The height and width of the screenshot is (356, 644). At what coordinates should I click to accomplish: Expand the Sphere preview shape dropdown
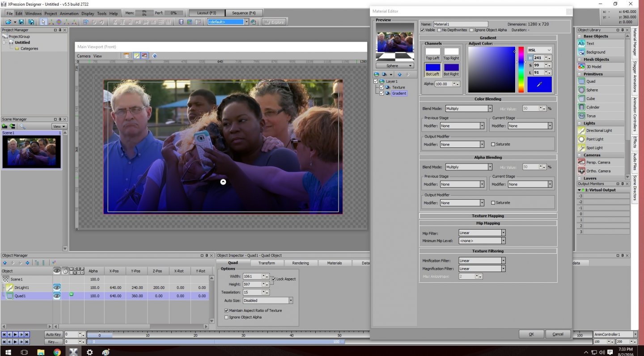pyautogui.click(x=394, y=66)
